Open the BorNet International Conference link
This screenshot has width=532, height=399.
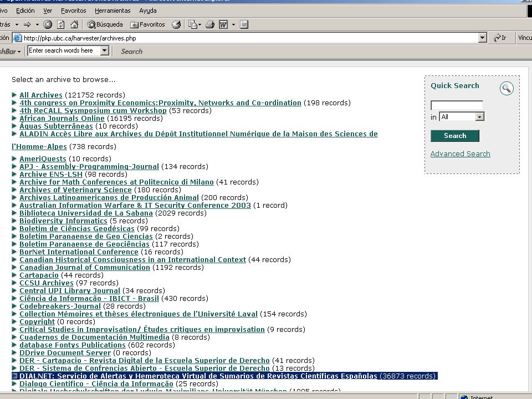point(79,252)
